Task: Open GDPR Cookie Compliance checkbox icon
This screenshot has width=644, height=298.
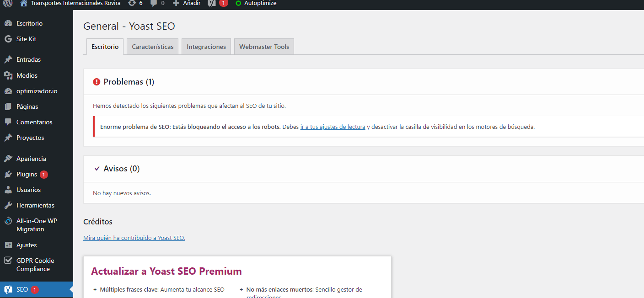Action: coord(8,261)
